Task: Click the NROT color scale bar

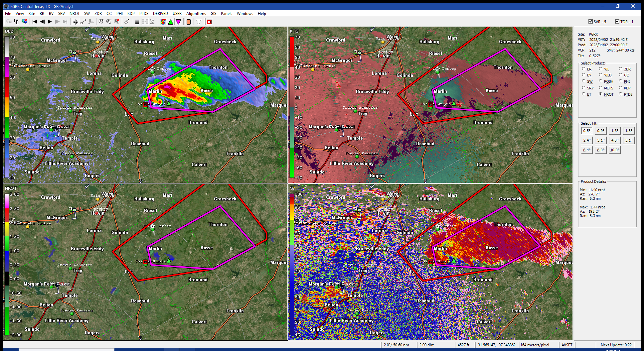Action: 7,264
